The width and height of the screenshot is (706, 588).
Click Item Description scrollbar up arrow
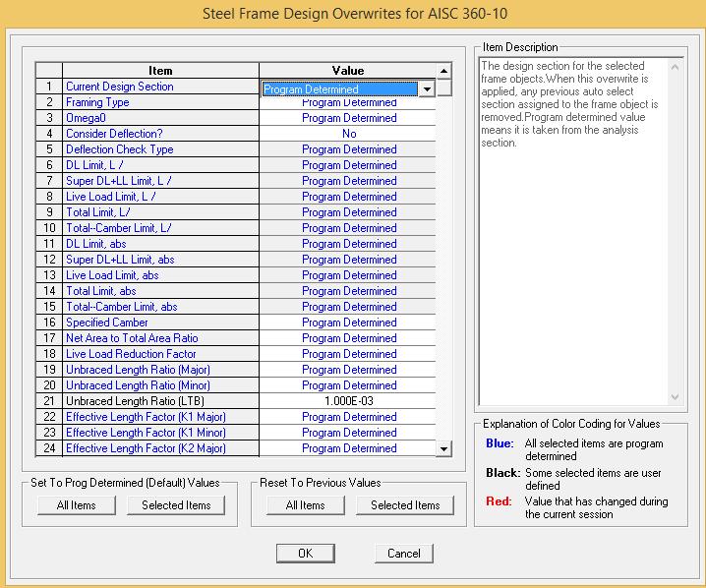pos(675,67)
